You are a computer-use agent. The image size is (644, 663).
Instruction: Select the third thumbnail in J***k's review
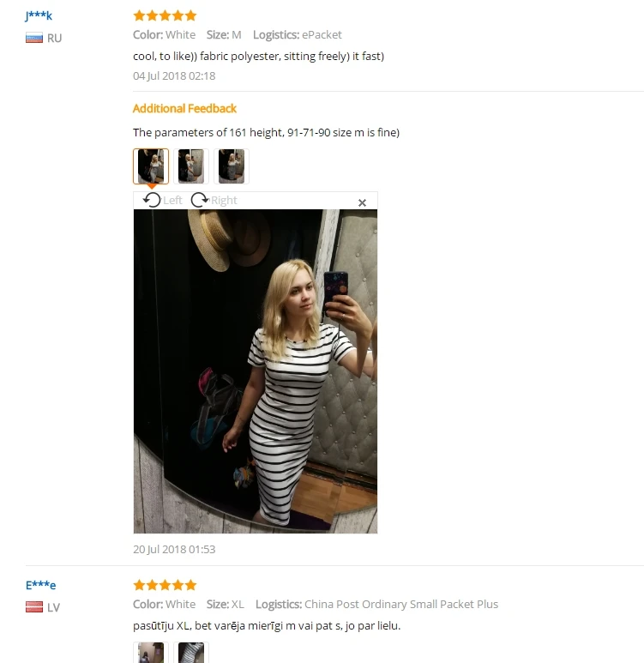pyautogui.click(x=232, y=166)
